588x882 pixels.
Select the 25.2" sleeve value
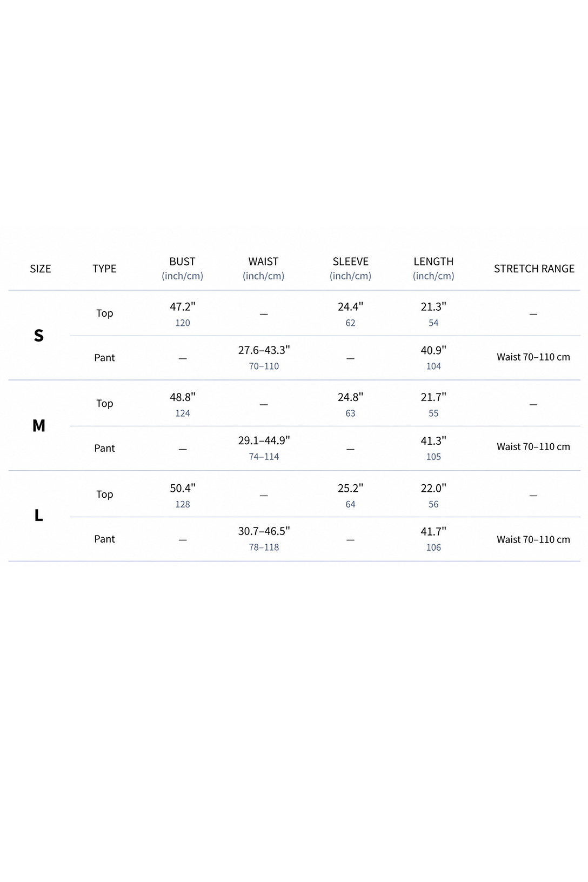point(350,489)
